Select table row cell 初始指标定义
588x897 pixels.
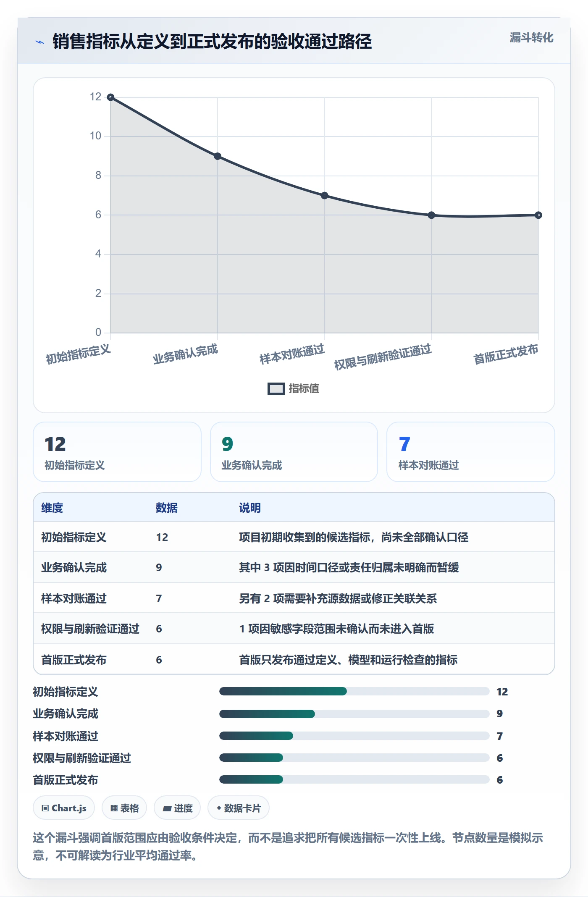73,537
